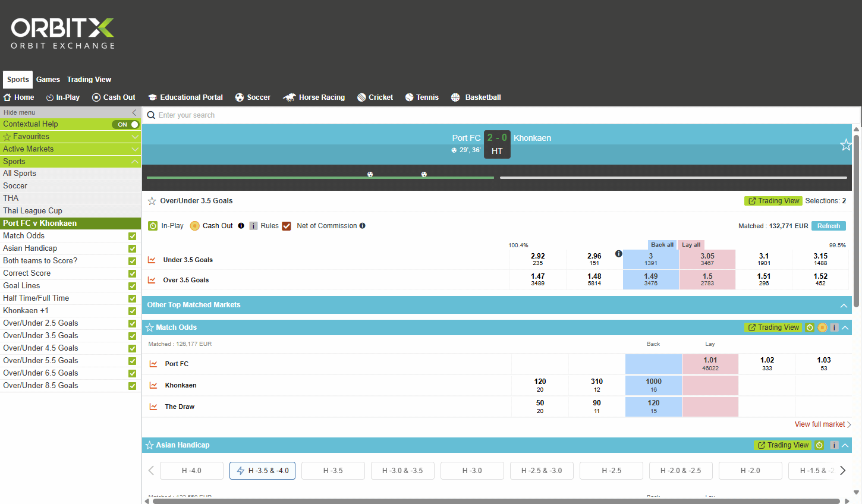Open the Over 3.5 Goals chart icon
Screen dimensions: 862x504
tap(152, 280)
